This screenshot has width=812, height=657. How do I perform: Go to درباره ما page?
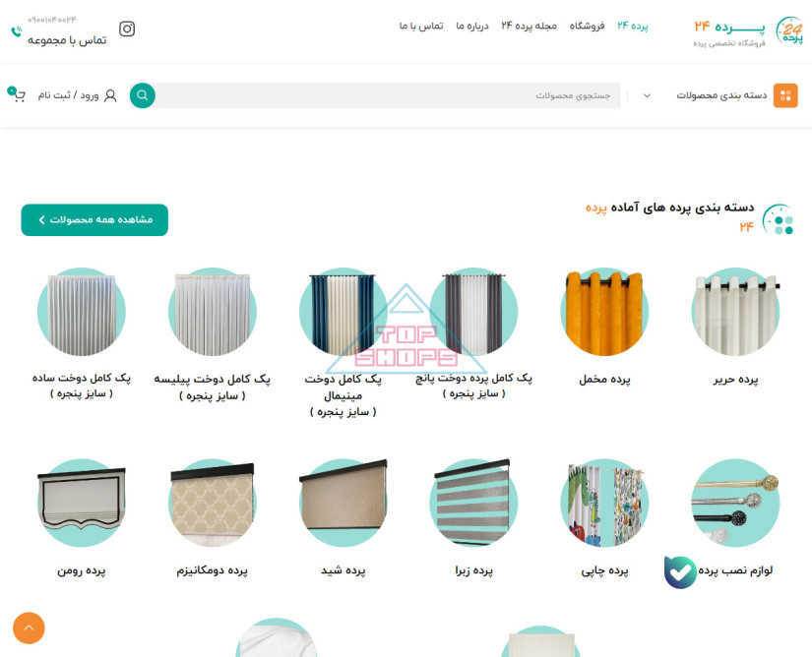pyautogui.click(x=472, y=26)
